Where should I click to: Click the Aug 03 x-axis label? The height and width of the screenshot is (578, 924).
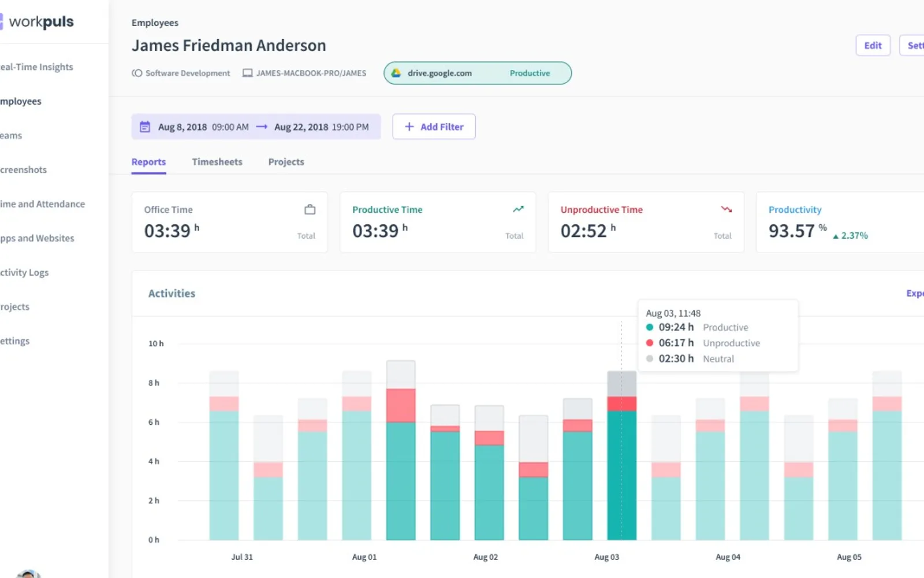coord(606,557)
